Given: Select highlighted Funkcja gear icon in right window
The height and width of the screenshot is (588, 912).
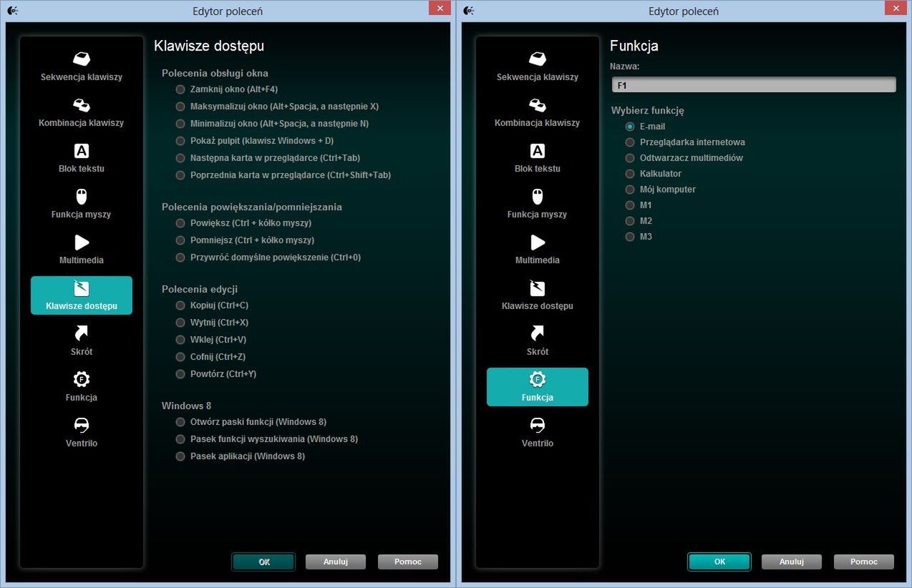Looking at the screenshot, I should pos(538,379).
